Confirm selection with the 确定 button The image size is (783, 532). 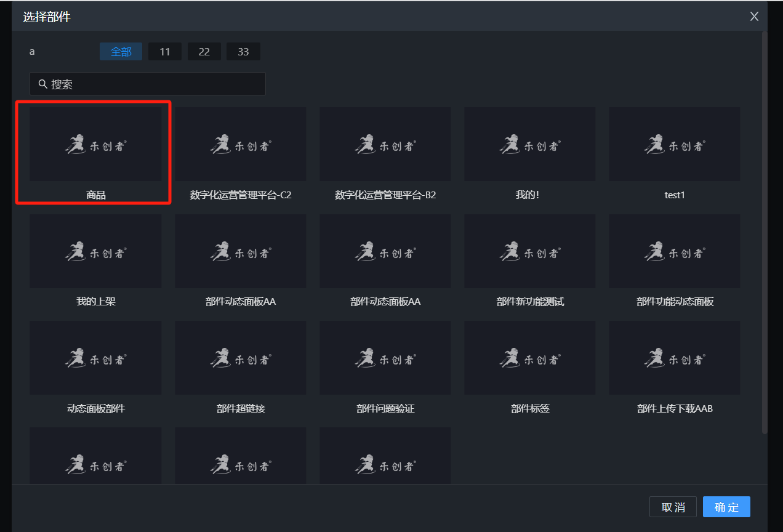pos(726,507)
